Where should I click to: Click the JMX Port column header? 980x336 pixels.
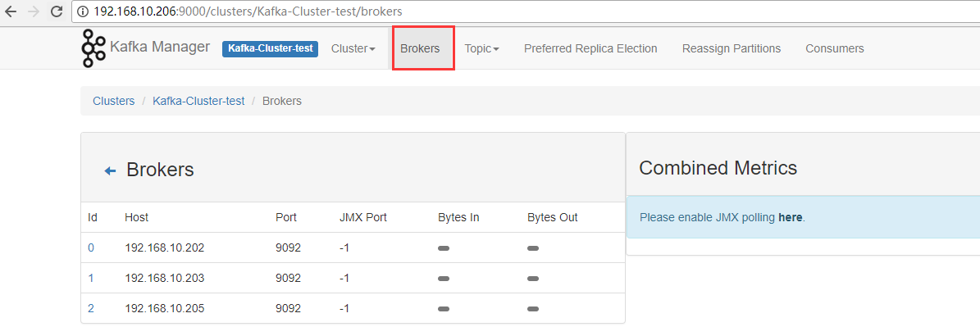363,217
